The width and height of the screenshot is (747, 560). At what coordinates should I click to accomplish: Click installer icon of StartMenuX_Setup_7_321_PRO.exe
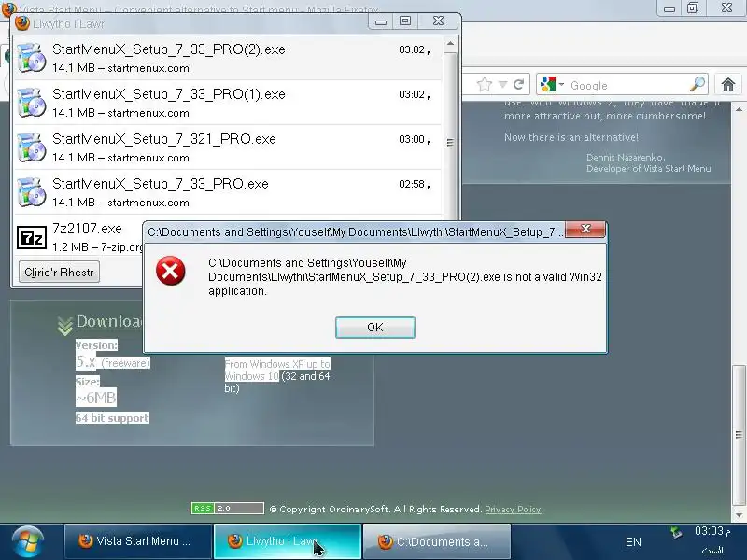point(32,147)
